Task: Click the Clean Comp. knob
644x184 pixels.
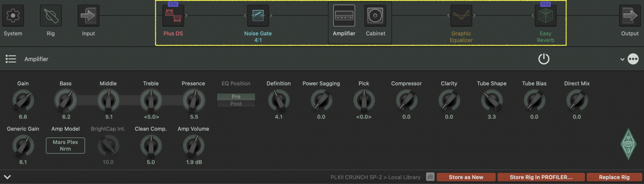Action: point(151,146)
